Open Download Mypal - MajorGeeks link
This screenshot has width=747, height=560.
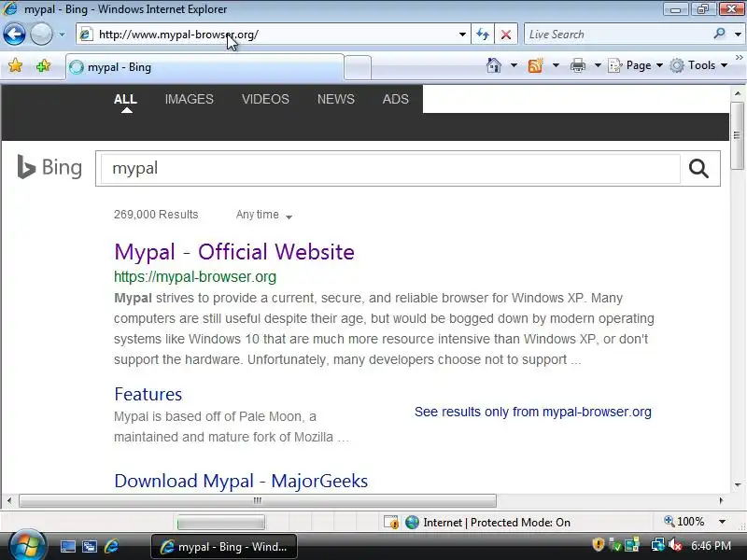(241, 481)
